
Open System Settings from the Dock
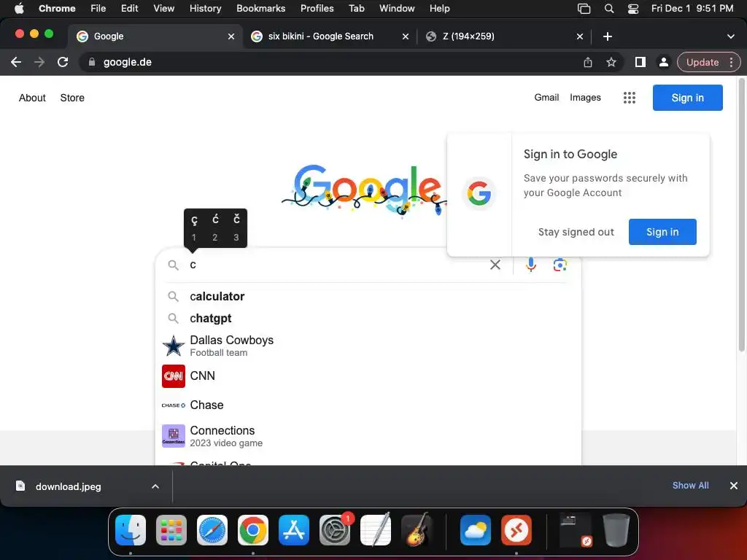(x=334, y=530)
